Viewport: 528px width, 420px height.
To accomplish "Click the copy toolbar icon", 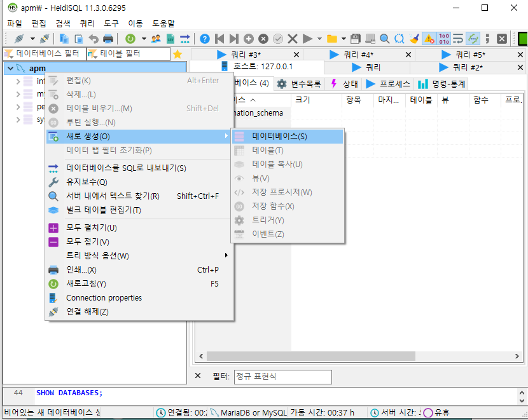I will [x=64, y=39].
